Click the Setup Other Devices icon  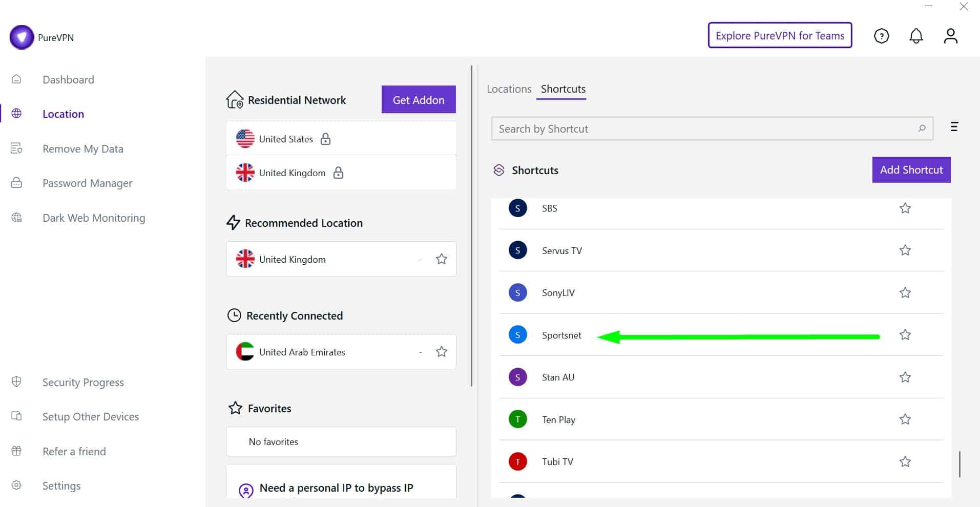(x=16, y=416)
